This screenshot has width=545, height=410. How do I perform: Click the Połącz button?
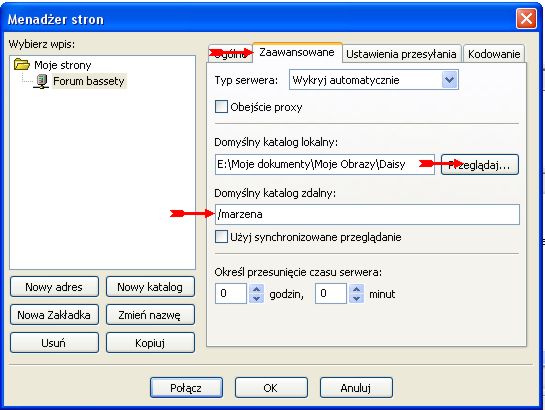point(186,387)
